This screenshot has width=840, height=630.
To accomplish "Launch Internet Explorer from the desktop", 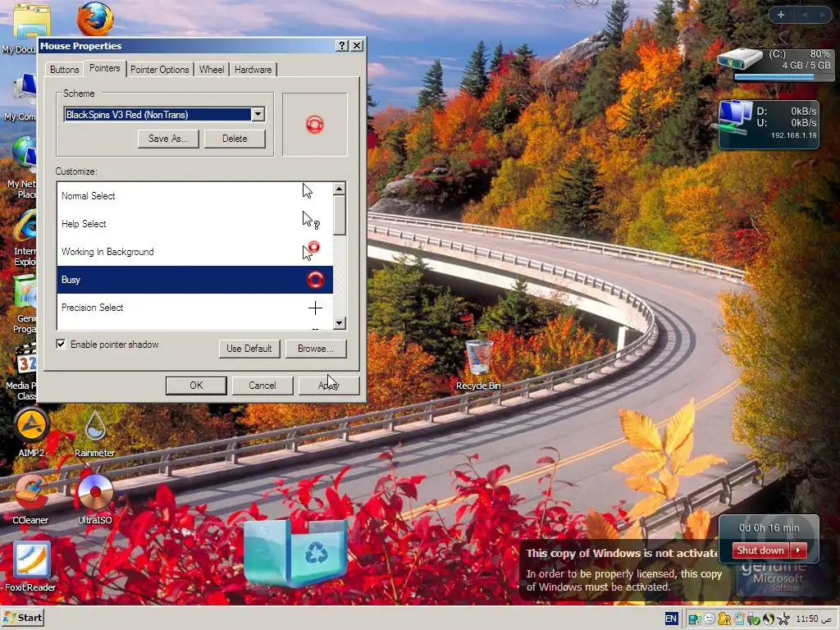I will pyautogui.click(x=25, y=239).
